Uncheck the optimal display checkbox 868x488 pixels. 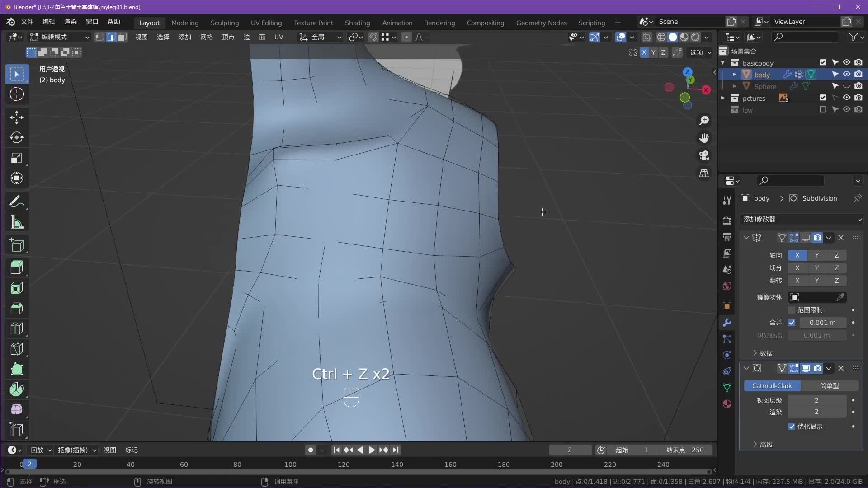(x=792, y=427)
